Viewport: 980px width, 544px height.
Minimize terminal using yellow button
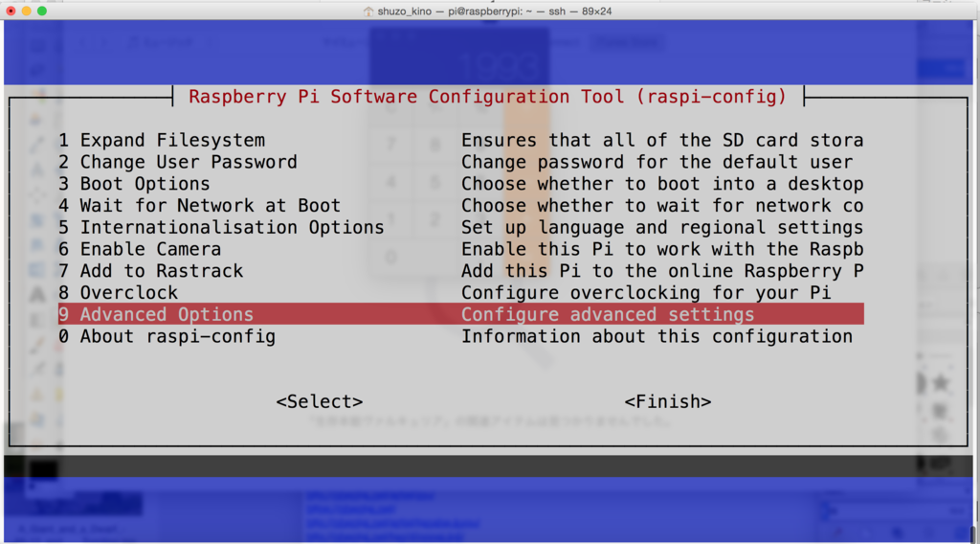[26, 11]
